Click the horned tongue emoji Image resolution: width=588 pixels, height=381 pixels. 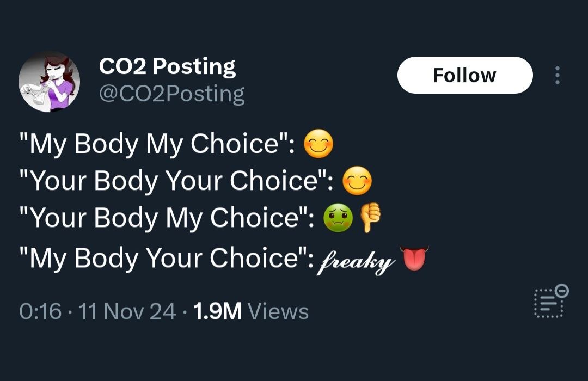coord(414,259)
